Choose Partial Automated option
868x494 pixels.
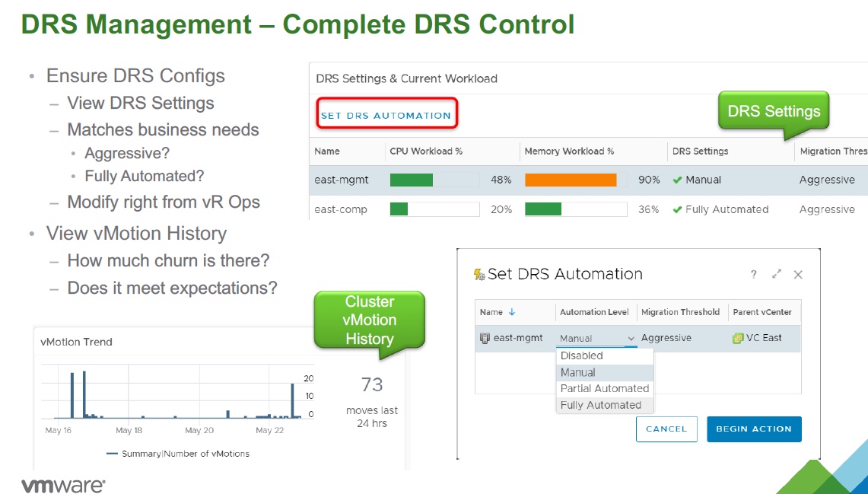pyautogui.click(x=605, y=388)
